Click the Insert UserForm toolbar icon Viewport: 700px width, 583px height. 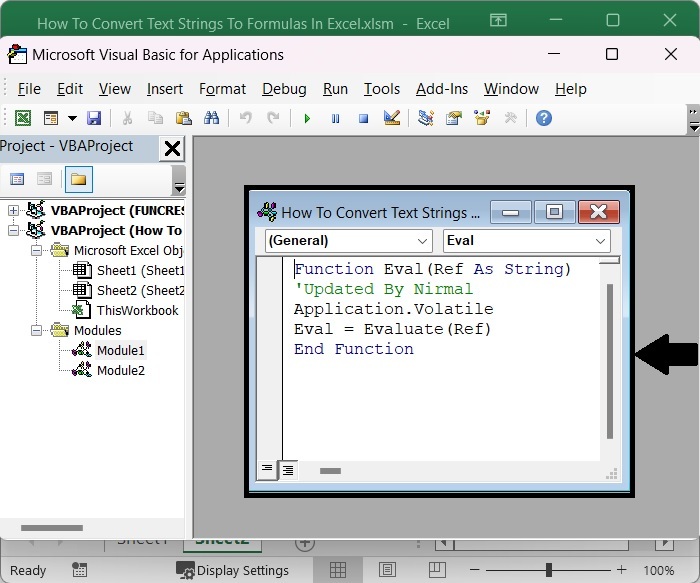[51, 118]
